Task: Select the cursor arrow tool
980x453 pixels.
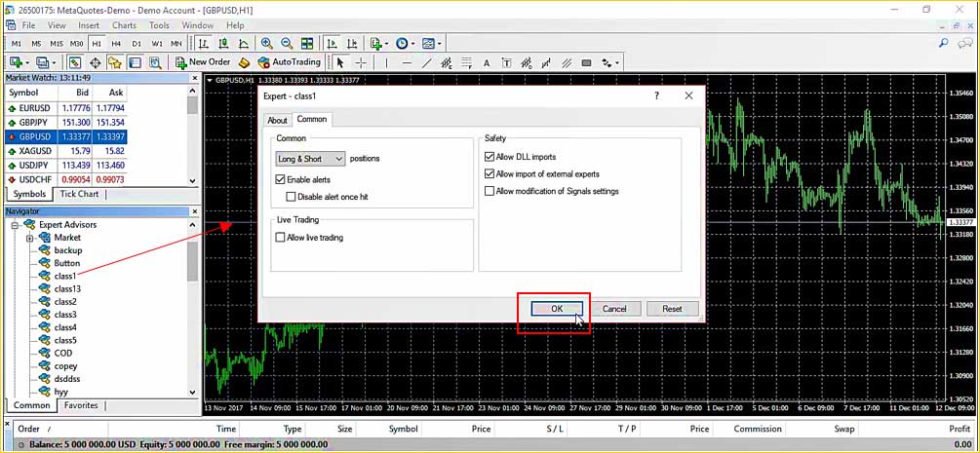Action: tap(340, 62)
